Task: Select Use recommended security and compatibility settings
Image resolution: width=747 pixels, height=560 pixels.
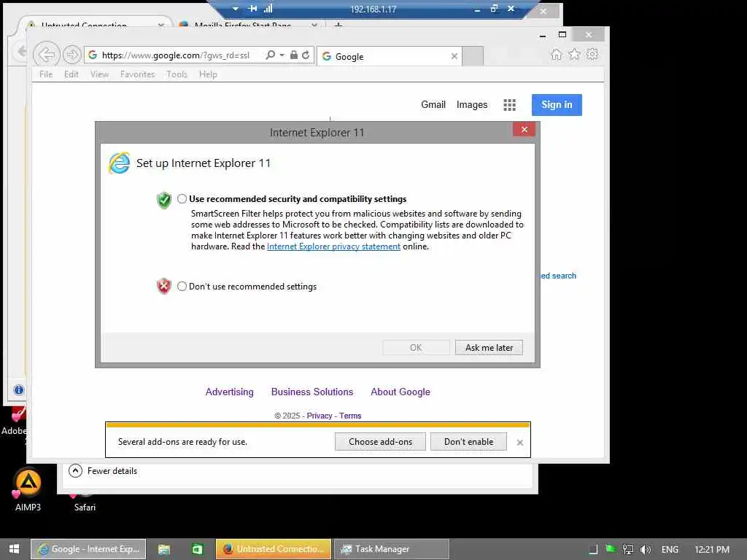Action: [x=182, y=199]
